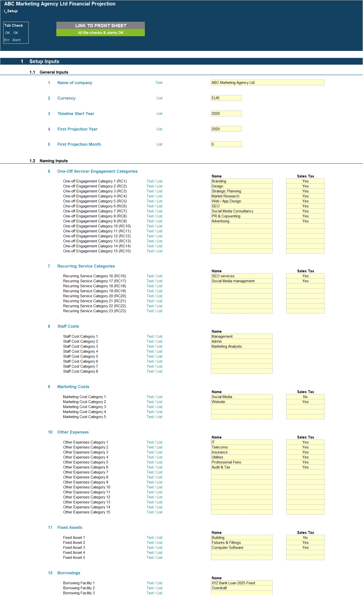Select the Building fixed asset cell

[x=242, y=538]
